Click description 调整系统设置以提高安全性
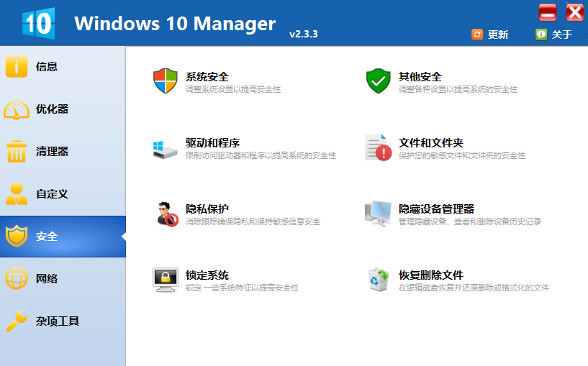The height and width of the screenshot is (366, 588). click(x=233, y=89)
